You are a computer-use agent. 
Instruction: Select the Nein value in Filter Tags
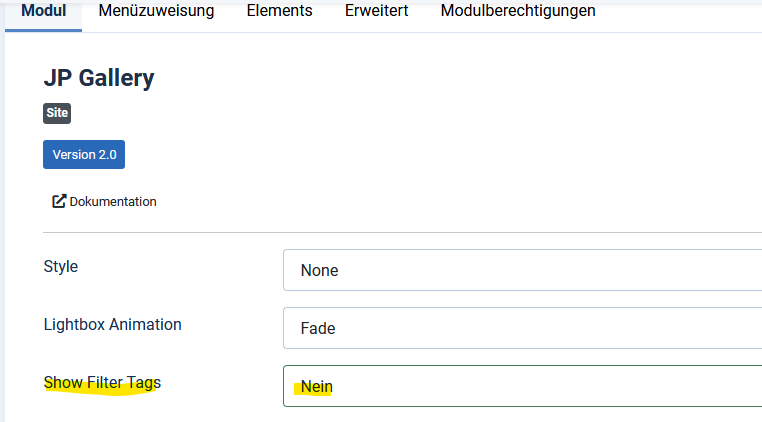point(317,387)
